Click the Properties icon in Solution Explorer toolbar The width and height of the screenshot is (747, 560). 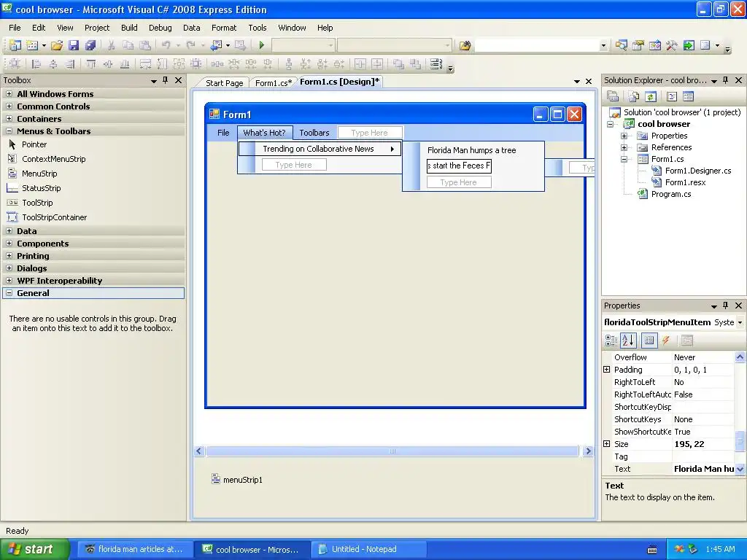[x=613, y=97]
